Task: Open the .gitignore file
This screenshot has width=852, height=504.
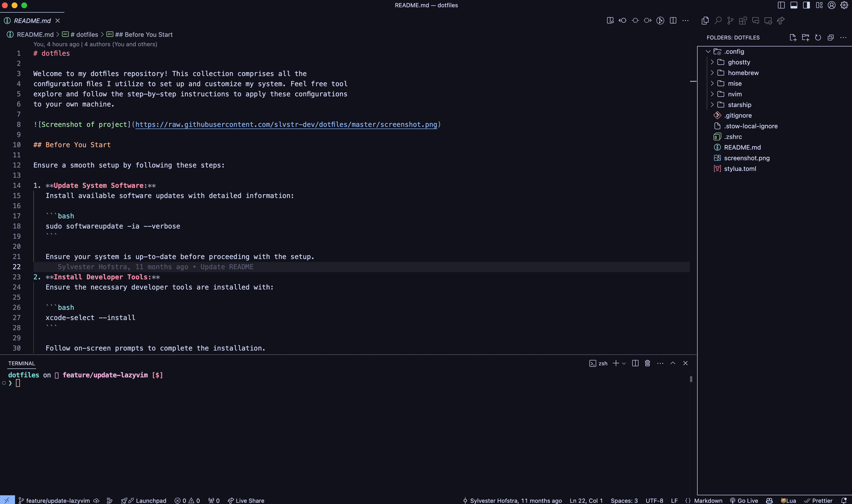Action: click(774, 115)
